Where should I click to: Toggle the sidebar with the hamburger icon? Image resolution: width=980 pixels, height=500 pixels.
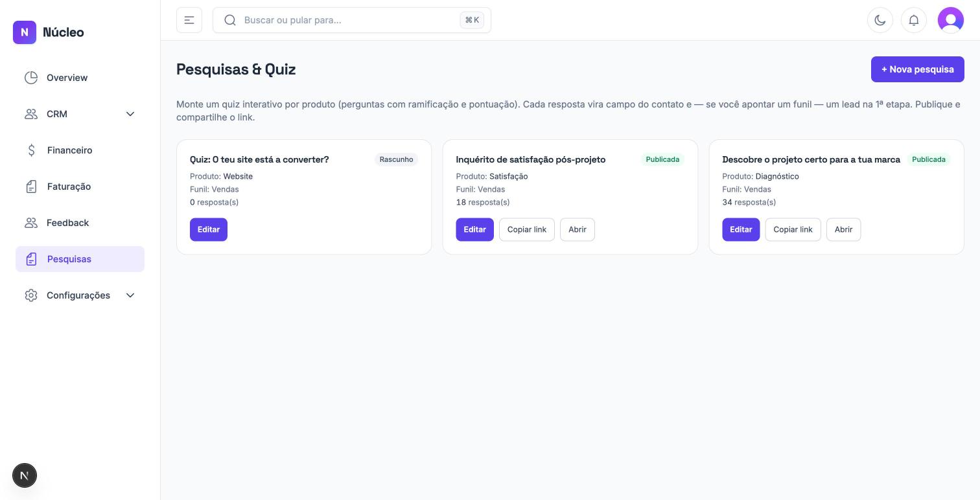189,20
